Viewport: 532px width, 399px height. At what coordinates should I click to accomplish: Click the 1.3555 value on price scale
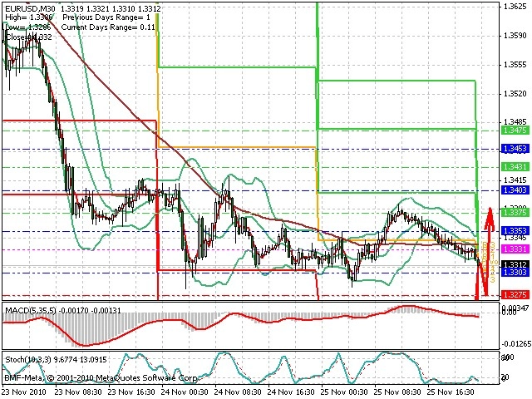click(515, 65)
